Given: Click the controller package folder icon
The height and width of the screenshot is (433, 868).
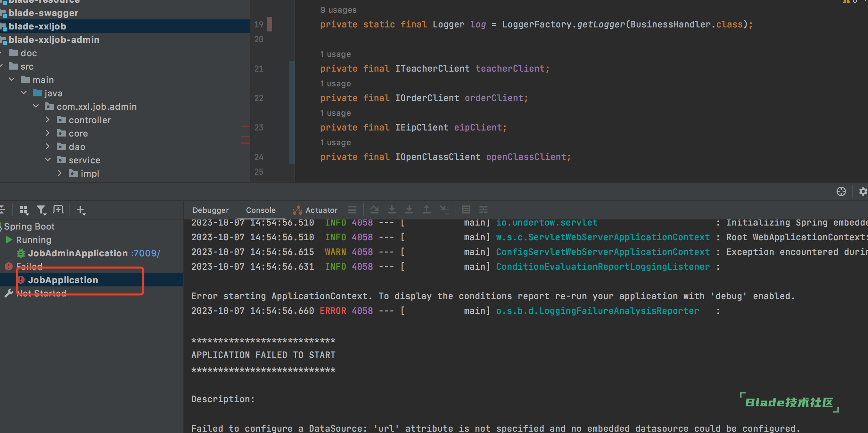Looking at the screenshot, I should point(61,119).
